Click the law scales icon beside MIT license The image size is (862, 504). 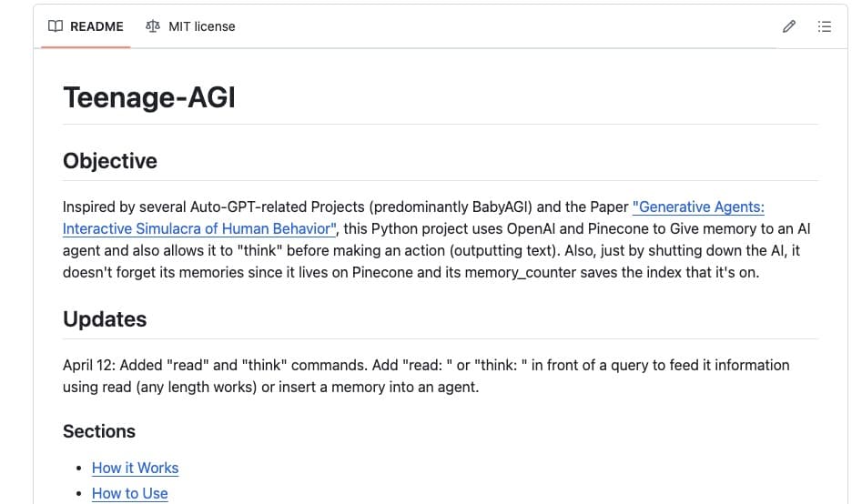153,26
